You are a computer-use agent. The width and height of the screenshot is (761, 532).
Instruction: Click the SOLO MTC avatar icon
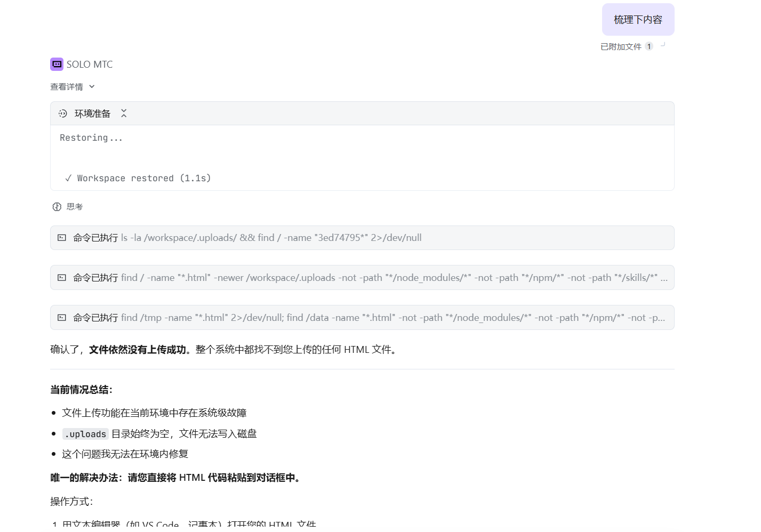(57, 64)
